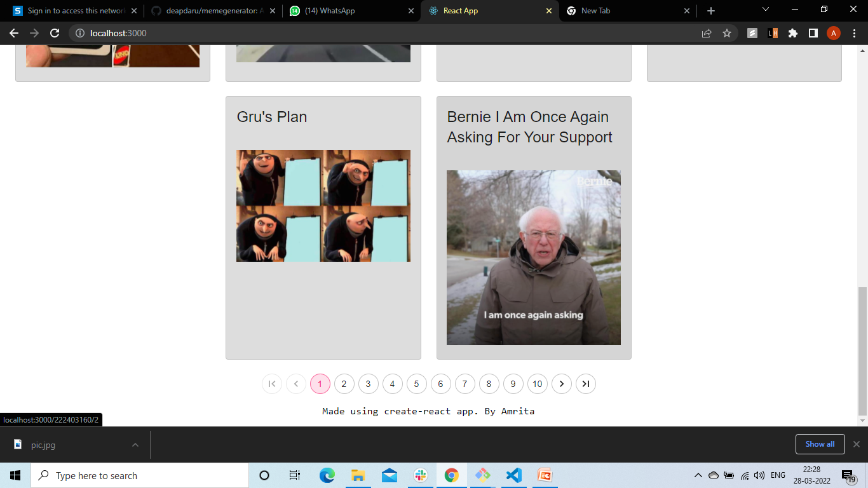Select page 10 in the pagination
The image size is (868, 488).
point(537,384)
